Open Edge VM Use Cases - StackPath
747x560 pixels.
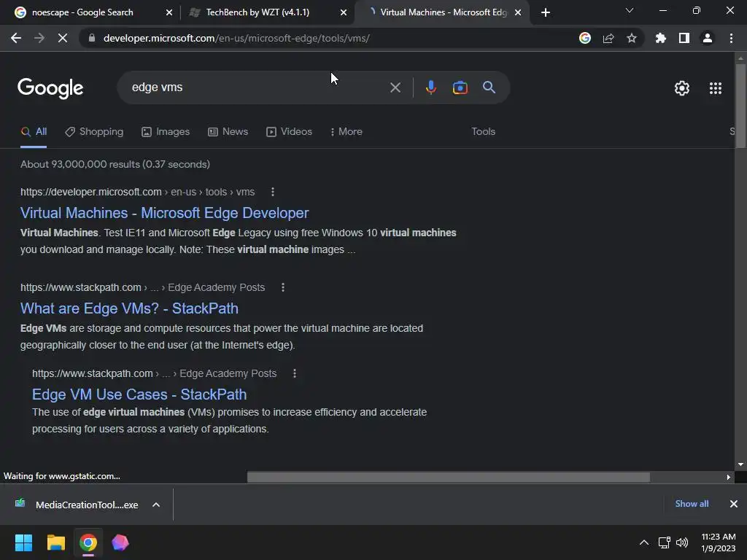pos(139,394)
